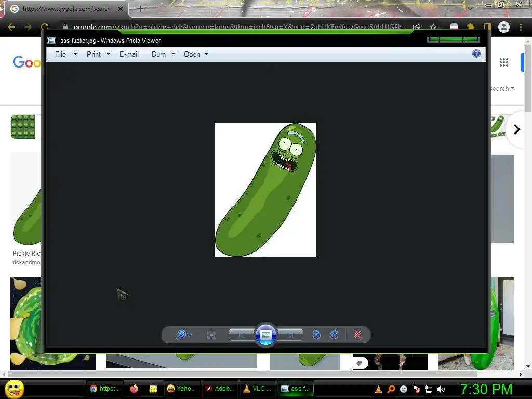Open the Burn menu in Photo Viewer
Viewport: 532px width, 399px height.
click(158, 54)
